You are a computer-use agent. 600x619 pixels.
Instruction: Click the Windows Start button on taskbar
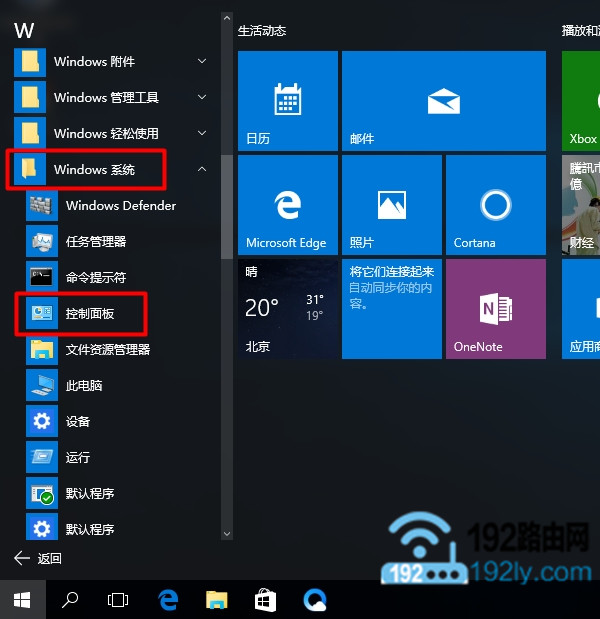22,600
